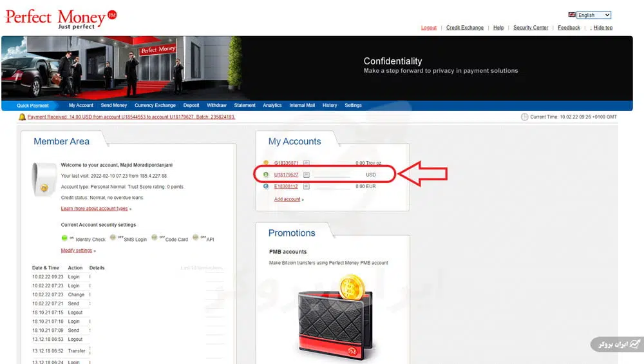Viewport: 644px width, 364px height.
Task: Click the blue EUR account coin icon
Action: (266, 187)
